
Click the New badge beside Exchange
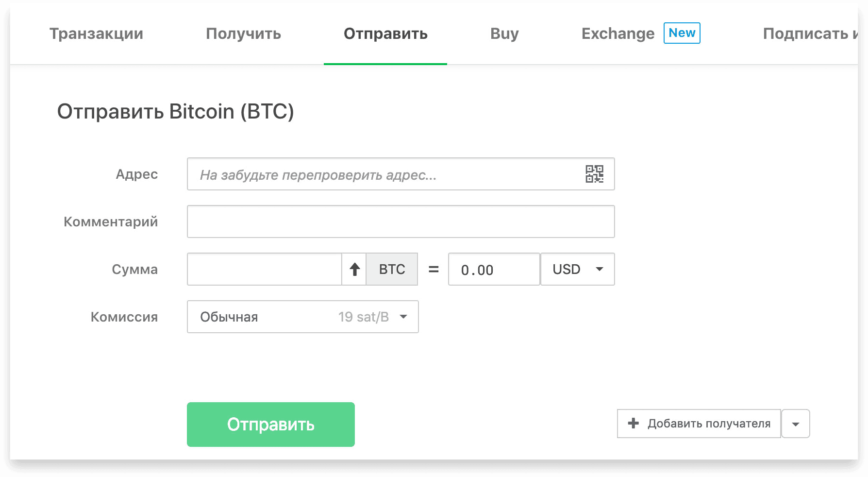682,33
